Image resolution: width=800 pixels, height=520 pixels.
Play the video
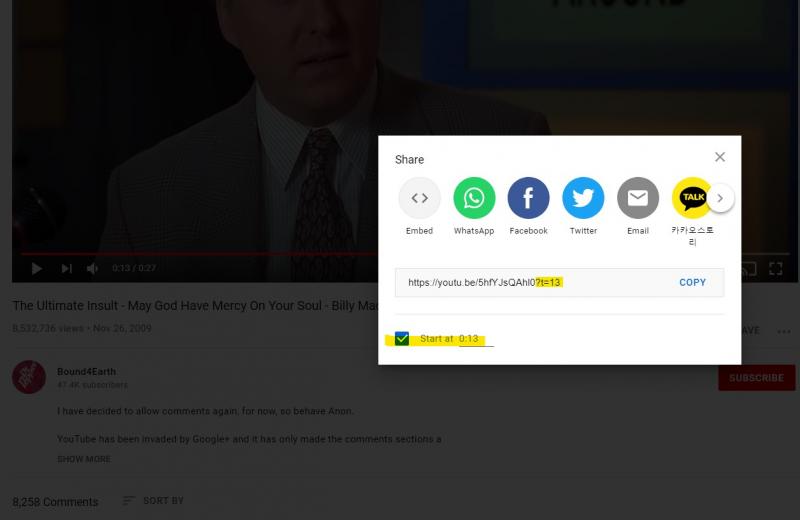click(x=37, y=268)
